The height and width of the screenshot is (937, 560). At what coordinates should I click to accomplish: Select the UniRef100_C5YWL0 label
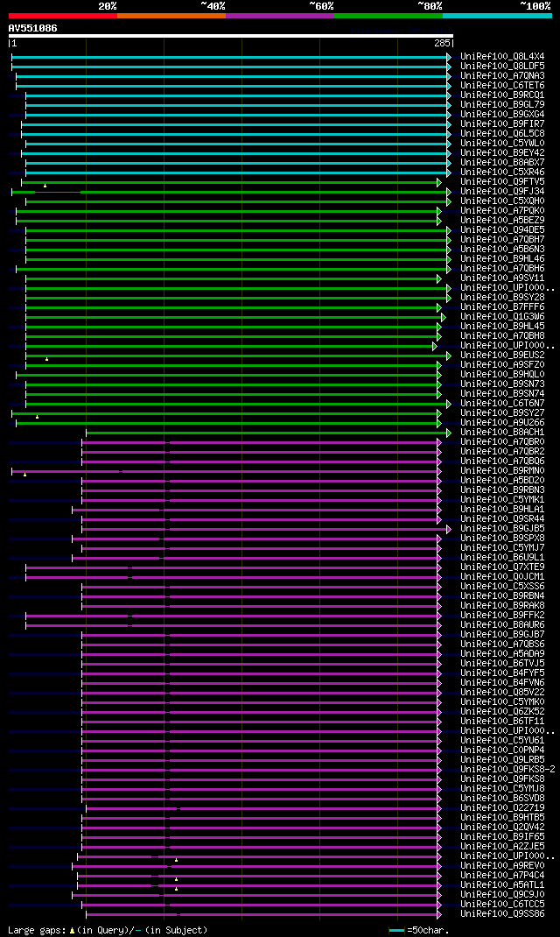tap(502, 144)
